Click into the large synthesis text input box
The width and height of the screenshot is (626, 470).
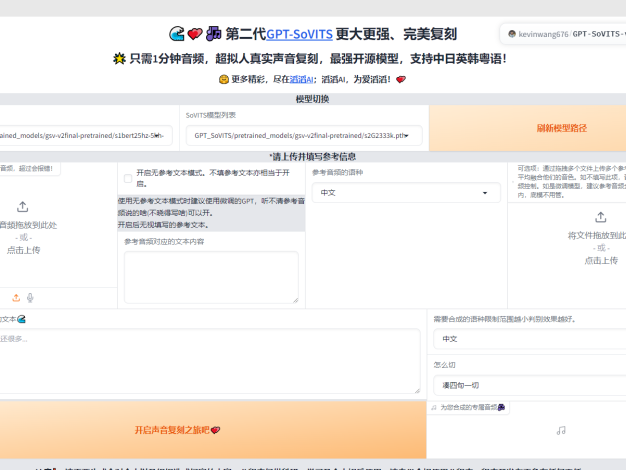click(x=209, y=361)
